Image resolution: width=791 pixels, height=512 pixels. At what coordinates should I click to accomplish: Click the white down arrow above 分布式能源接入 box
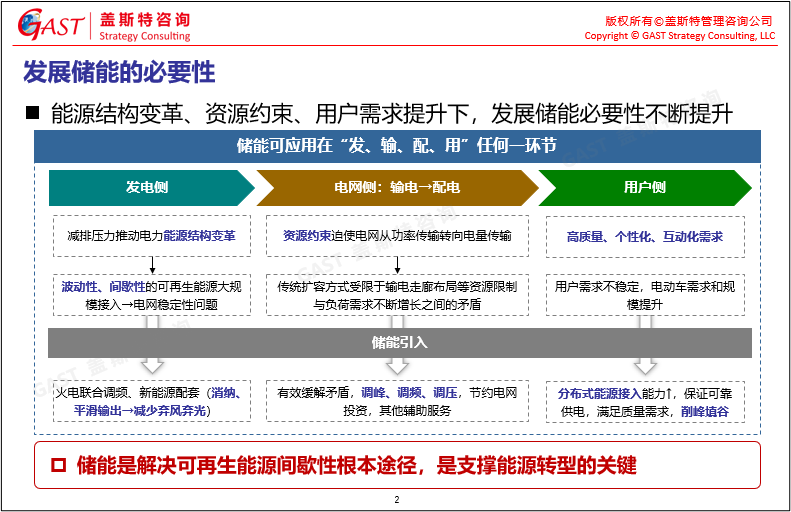click(x=645, y=365)
